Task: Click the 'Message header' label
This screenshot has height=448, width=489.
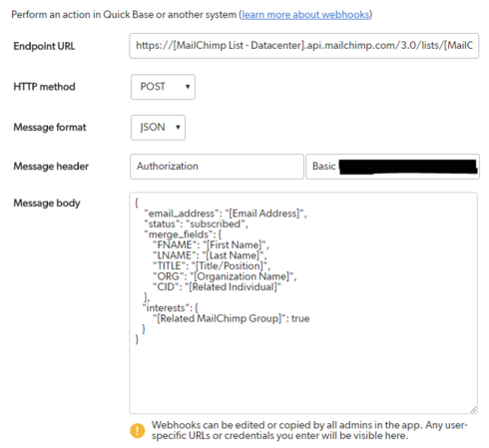Action: pyautogui.click(x=51, y=167)
